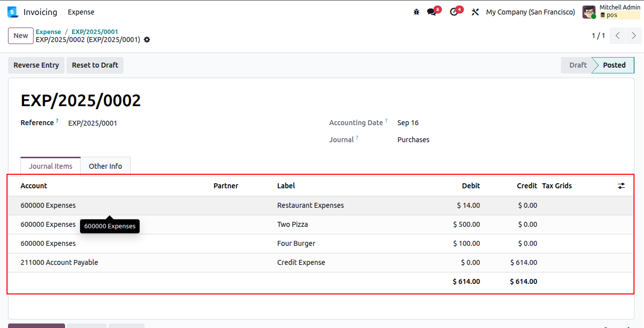Click the Reference help question mark
Screen dimensions: 644x328
pos(57,121)
